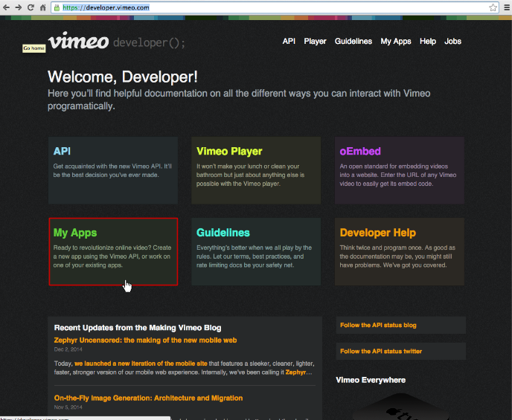
Task: Click 'we launched a new iteration' link
Action: pos(141,364)
